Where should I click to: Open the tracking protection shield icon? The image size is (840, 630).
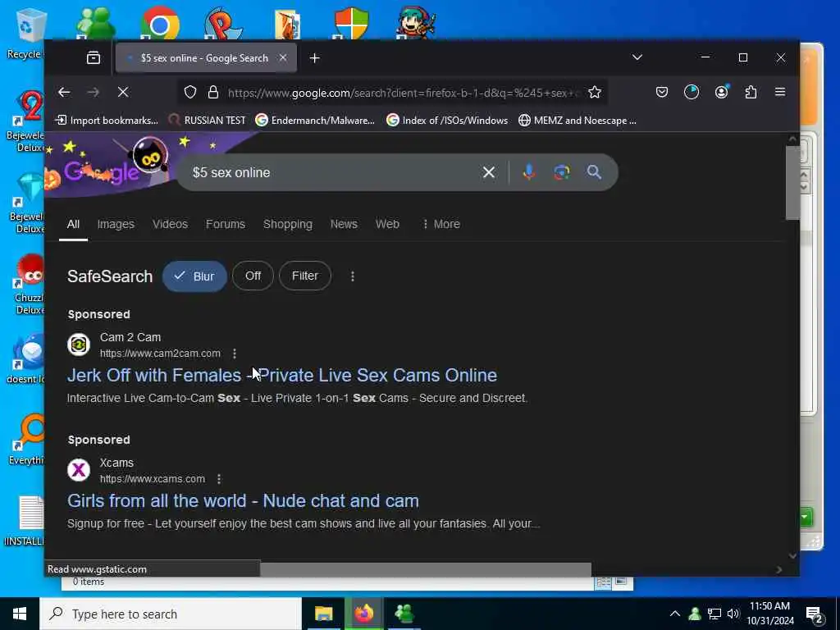pos(190,92)
